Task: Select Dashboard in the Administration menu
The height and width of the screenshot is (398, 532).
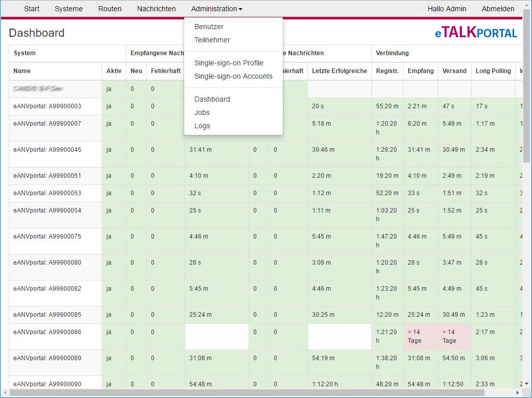Action: [212, 99]
